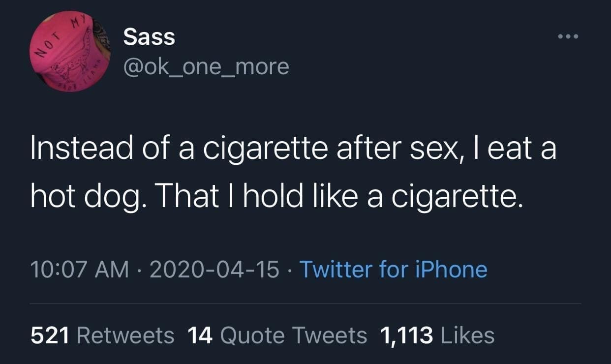Click Sass's pink profile picture
The width and height of the screenshot is (611, 364).
pos(70,52)
